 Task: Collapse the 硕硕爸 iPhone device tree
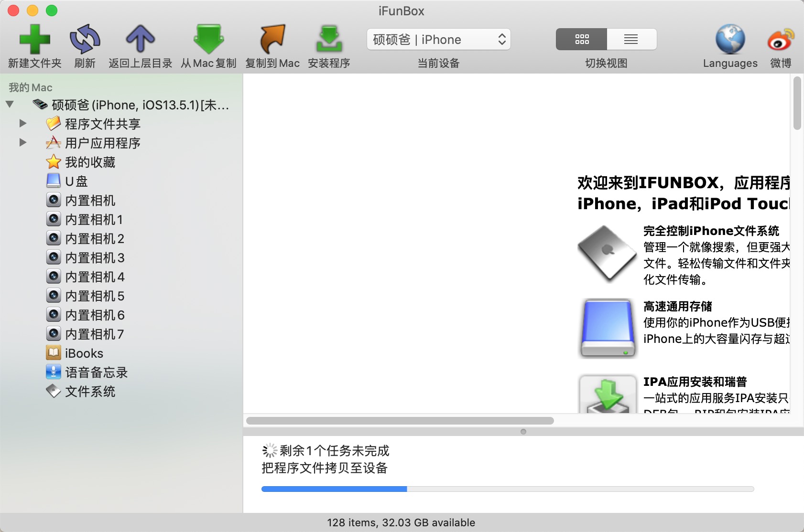click(10, 105)
